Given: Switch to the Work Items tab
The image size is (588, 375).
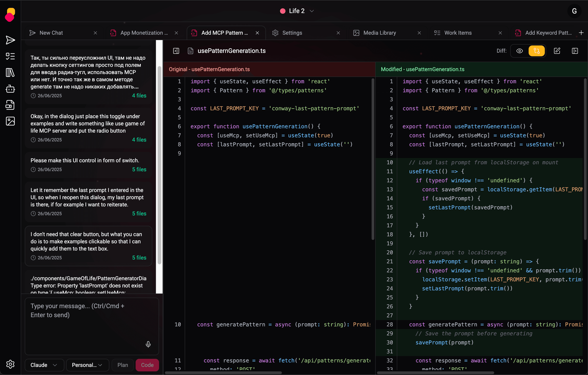Looking at the screenshot, I should (458, 33).
